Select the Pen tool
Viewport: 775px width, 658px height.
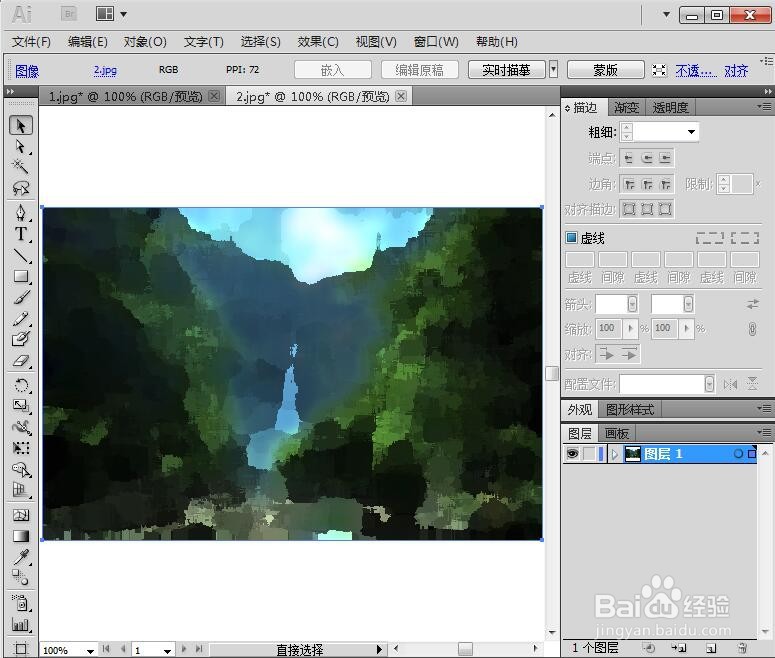[21, 213]
